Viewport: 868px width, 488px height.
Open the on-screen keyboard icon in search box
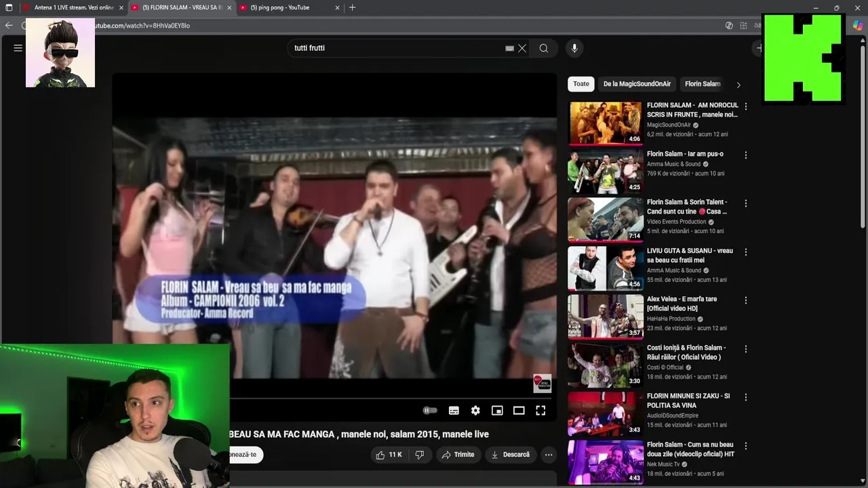click(x=509, y=48)
